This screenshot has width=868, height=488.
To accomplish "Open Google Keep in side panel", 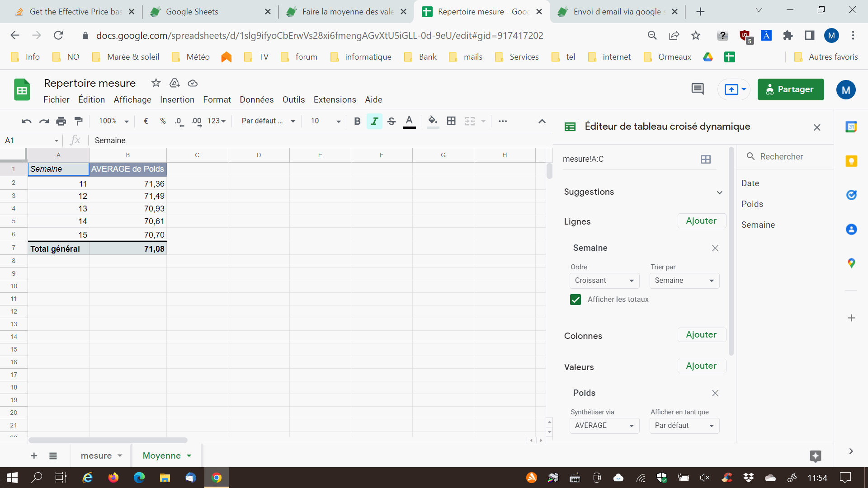I will [x=851, y=161].
